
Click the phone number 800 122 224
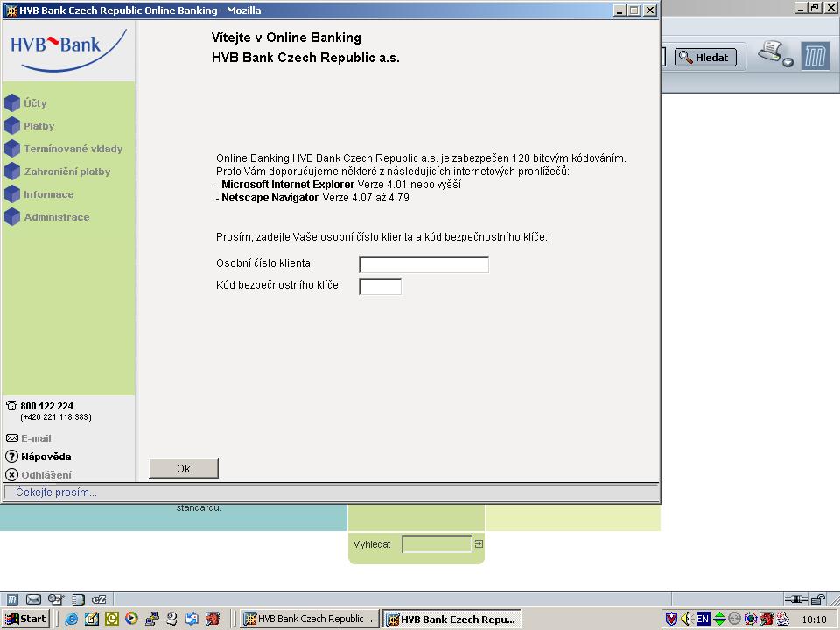point(46,406)
